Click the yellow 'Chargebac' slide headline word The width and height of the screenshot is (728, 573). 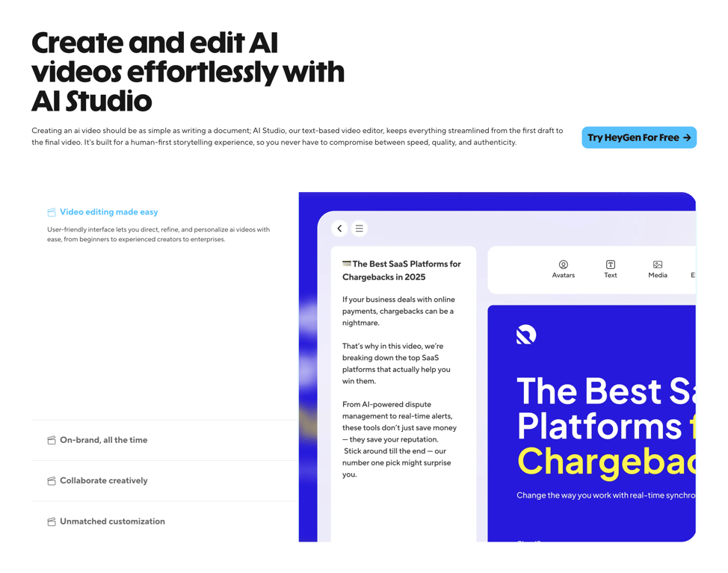(x=606, y=462)
